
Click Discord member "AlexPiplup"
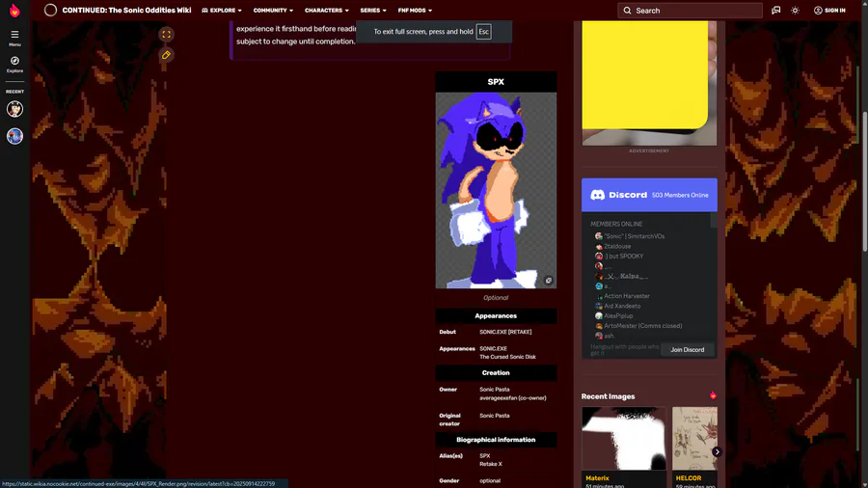pyautogui.click(x=618, y=316)
